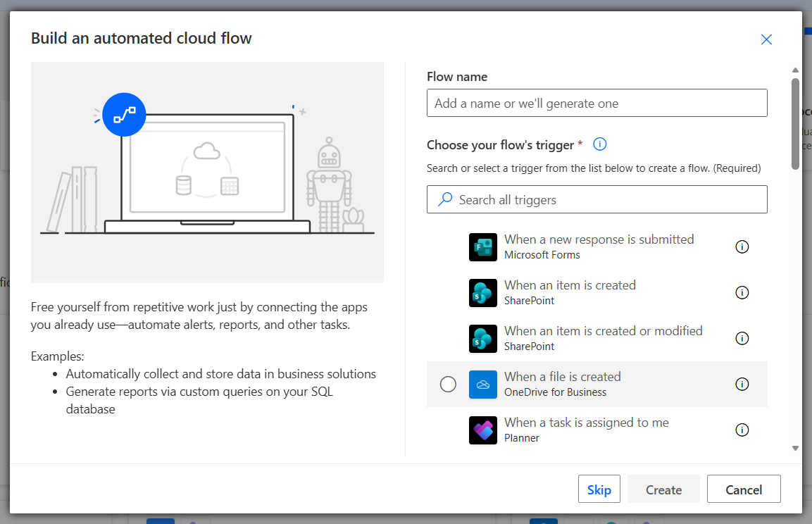View info for 'item is created or modified'

(742, 338)
